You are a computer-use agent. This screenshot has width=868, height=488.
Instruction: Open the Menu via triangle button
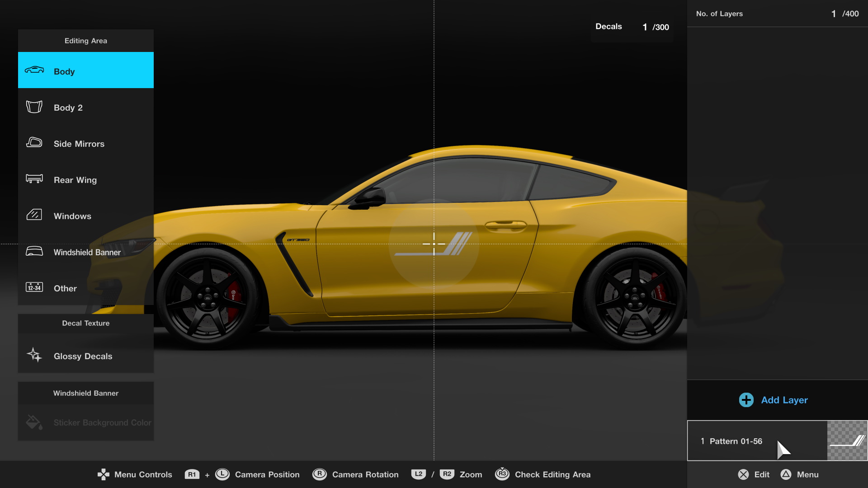point(799,474)
